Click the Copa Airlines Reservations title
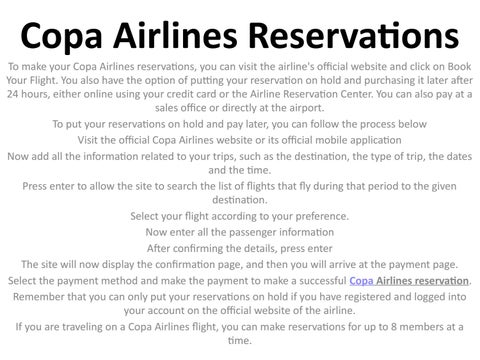 coord(240,35)
